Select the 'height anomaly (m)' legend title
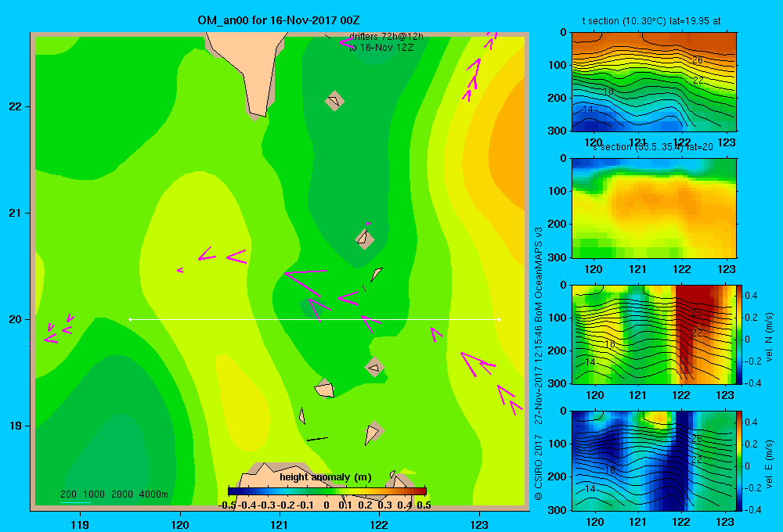The image size is (783, 532). pyautogui.click(x=326, y=477)
